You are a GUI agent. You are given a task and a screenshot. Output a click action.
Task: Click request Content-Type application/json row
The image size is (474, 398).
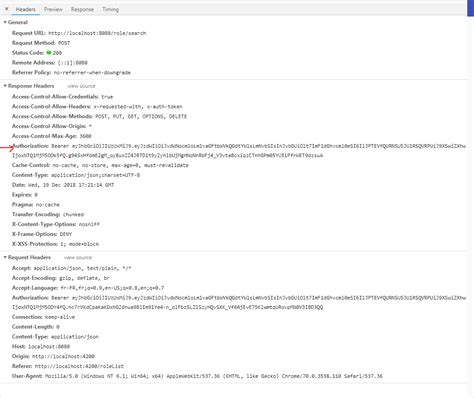(x=55, y=336)
